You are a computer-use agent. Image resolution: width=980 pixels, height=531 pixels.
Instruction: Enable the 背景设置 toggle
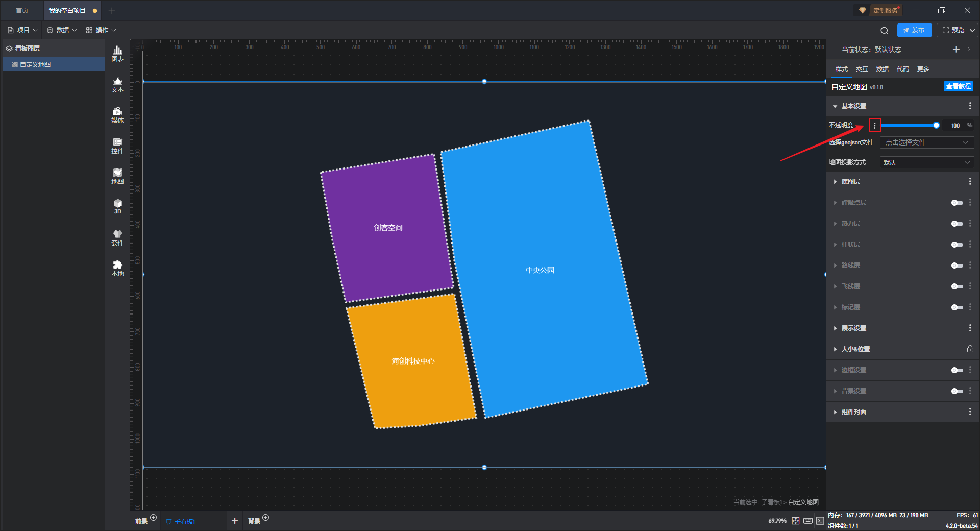[957, 391]
